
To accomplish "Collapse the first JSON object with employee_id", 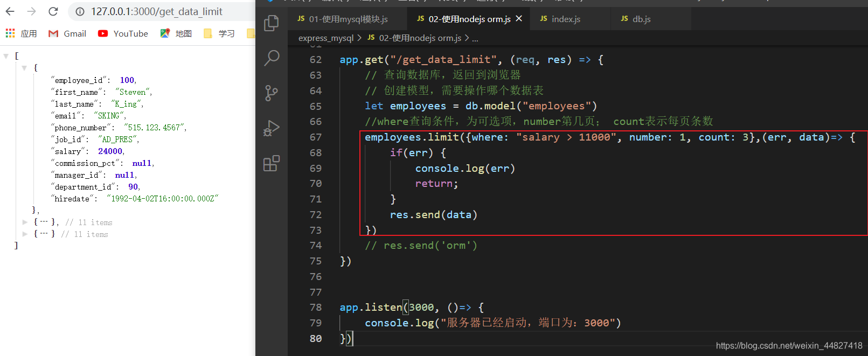I will [24, 68].
